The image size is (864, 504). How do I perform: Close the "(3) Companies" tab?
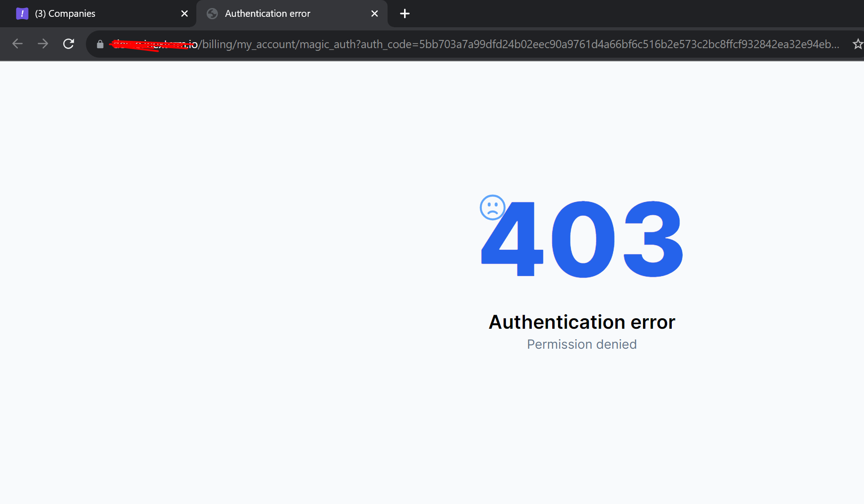click(x=185, y=14)
